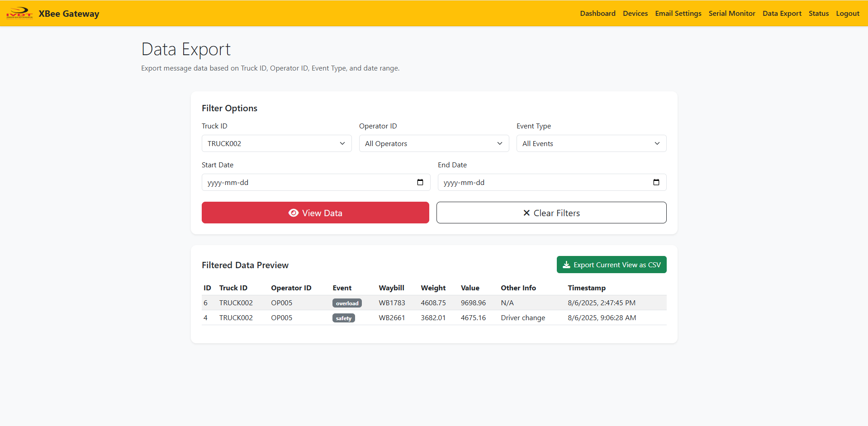Viewport: 868px width, 426px height.
Task: Expand the Truck ID dropdown
Action: point(276,143)
